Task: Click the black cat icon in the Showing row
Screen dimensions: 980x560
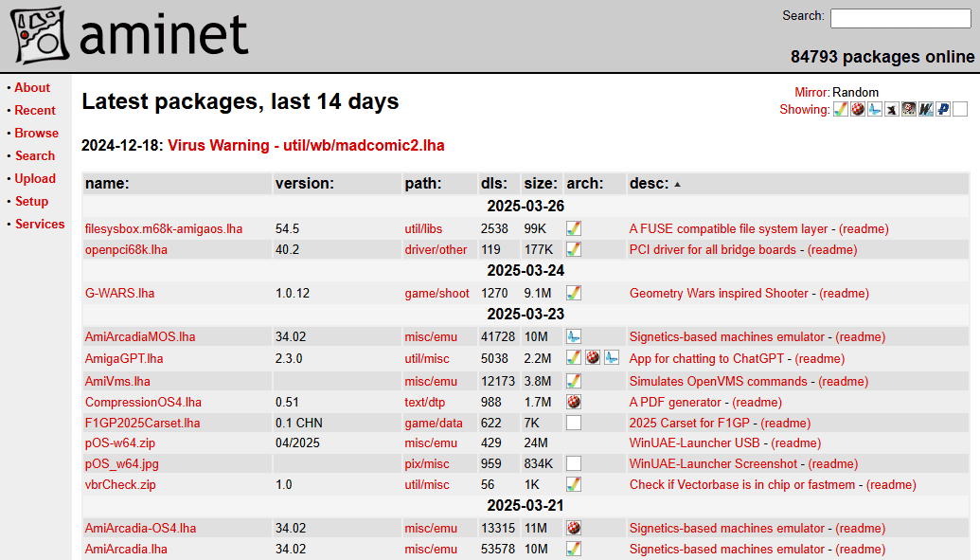Action: point(892,110)
